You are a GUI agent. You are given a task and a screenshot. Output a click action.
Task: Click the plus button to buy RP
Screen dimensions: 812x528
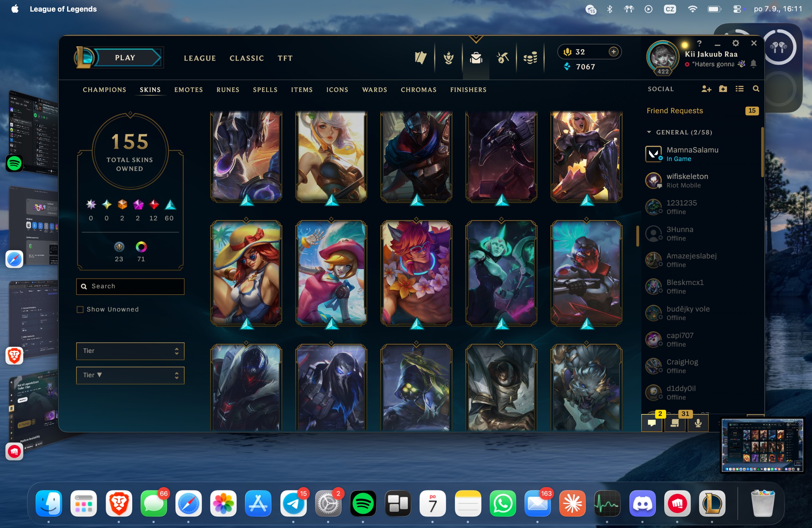613,51
